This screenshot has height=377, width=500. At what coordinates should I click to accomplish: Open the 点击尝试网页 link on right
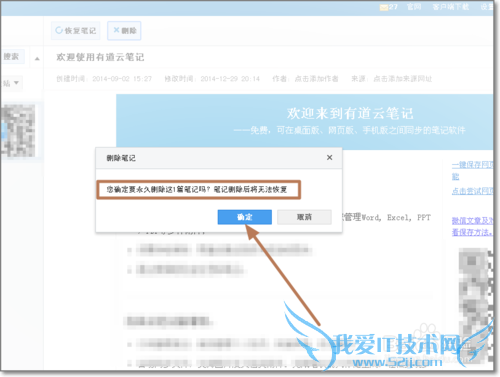click(x=472, y=191)
